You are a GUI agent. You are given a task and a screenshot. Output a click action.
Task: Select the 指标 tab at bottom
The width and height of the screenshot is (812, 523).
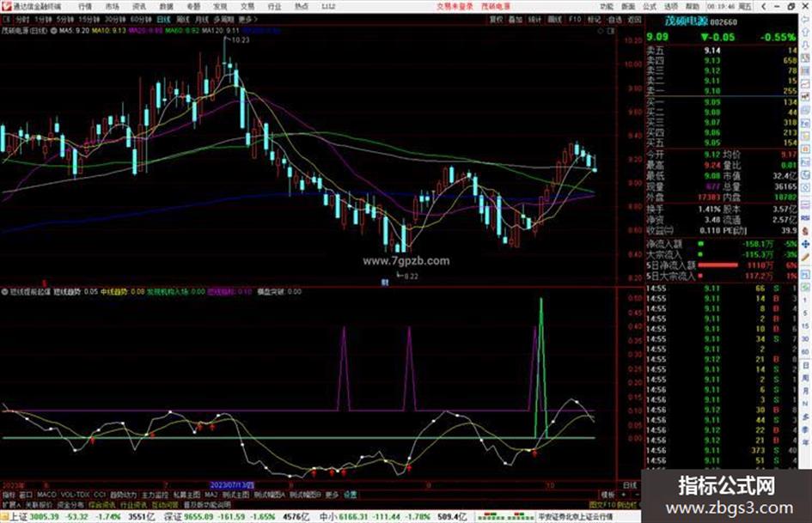(x=9, y=495)
